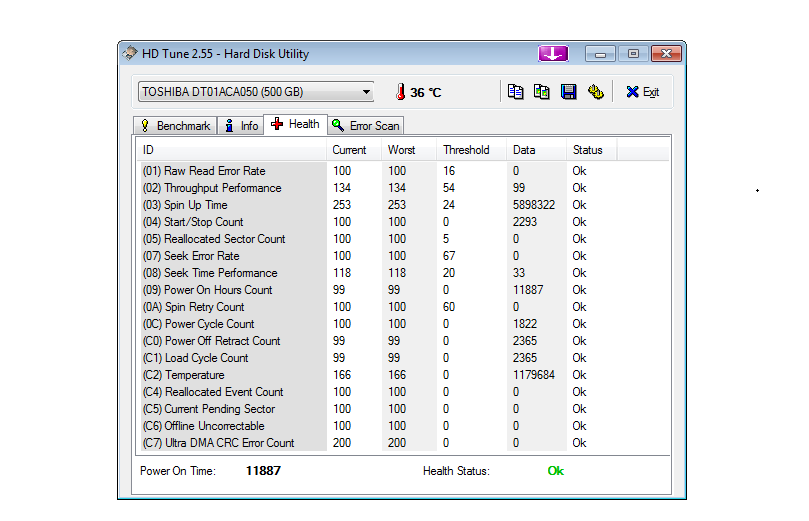Select the (C7) Ultra DMA CRC Error Count row
Viewport: 809px width, 521px height.
pyautogui.click(x=379, y=443)
